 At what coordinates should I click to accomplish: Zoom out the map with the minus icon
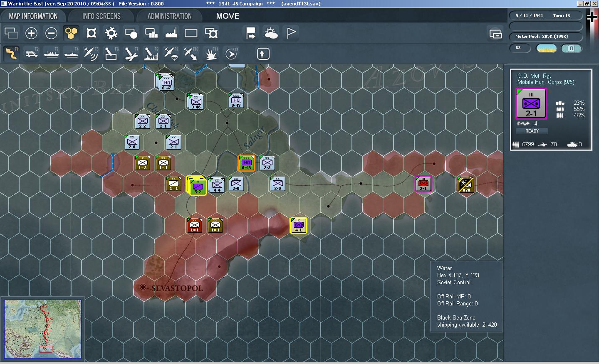(x=51, y=33)
